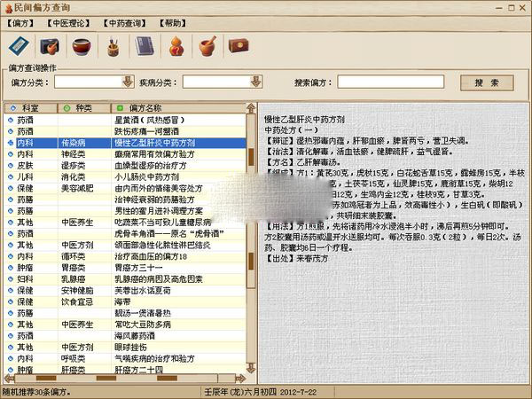
Task: Click the blue booklet toolbar icon
Action: click(x=17, y=44)
